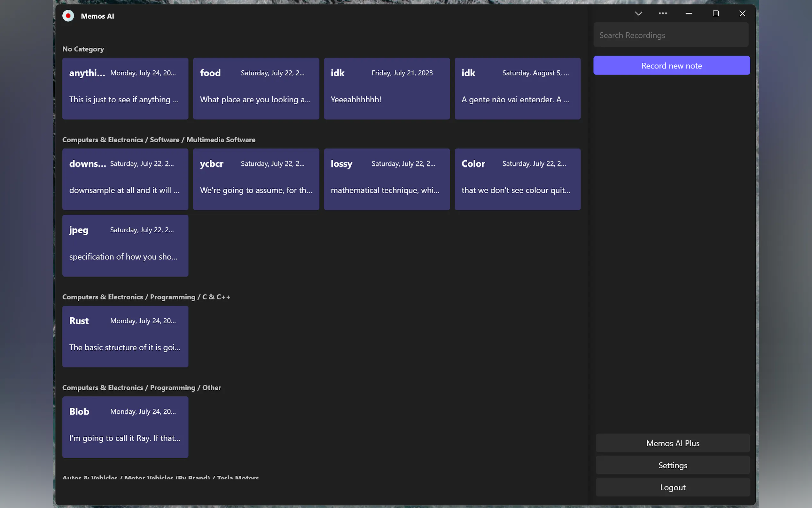The height and width of the screenshot is (508, 812).
Task: Click the Memos AI red record logo
Action: 68,16
